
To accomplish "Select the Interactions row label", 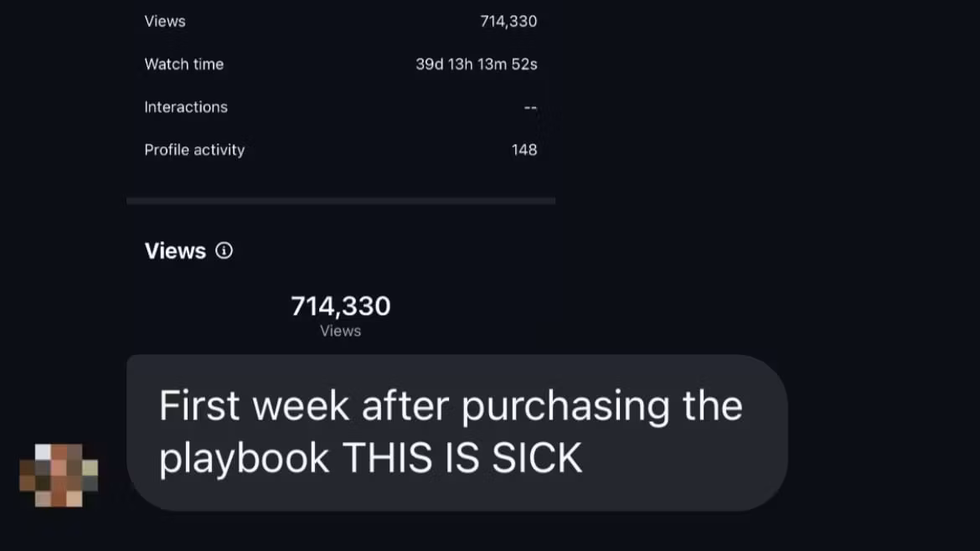I will 185,106.
